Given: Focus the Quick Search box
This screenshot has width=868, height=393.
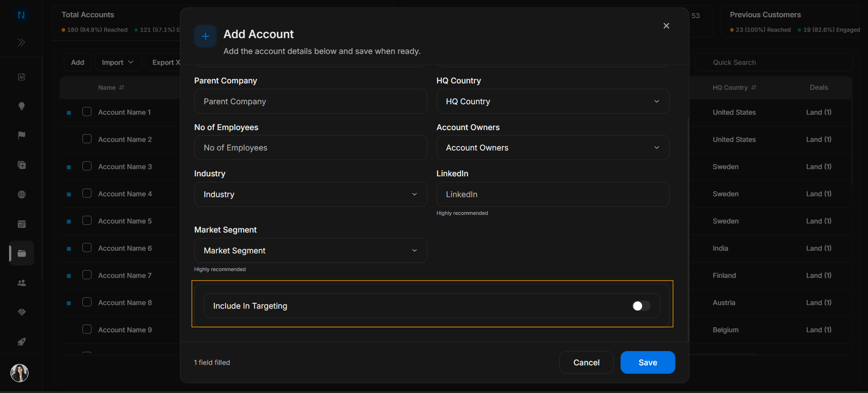Looking at the screenshot, I should pyautogui.click(x=773, y=62).
